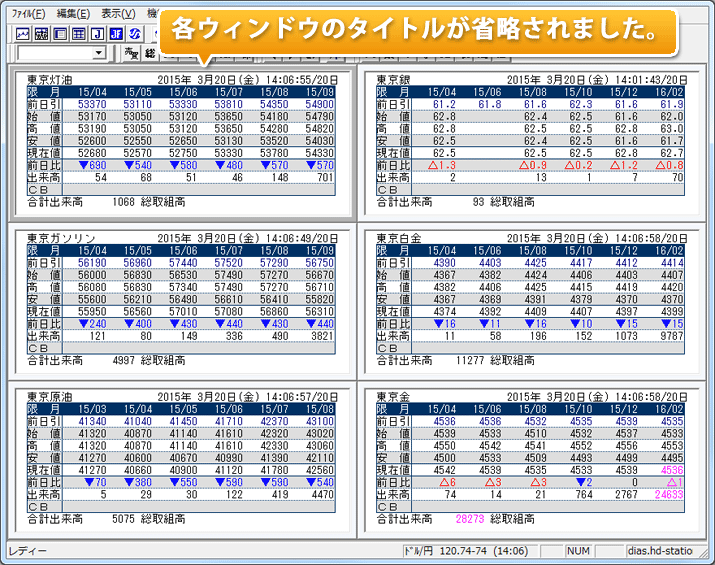Select the 東京銀 quote panel header
The height and width of the screenshot is (565, 715).
[393, 79]
